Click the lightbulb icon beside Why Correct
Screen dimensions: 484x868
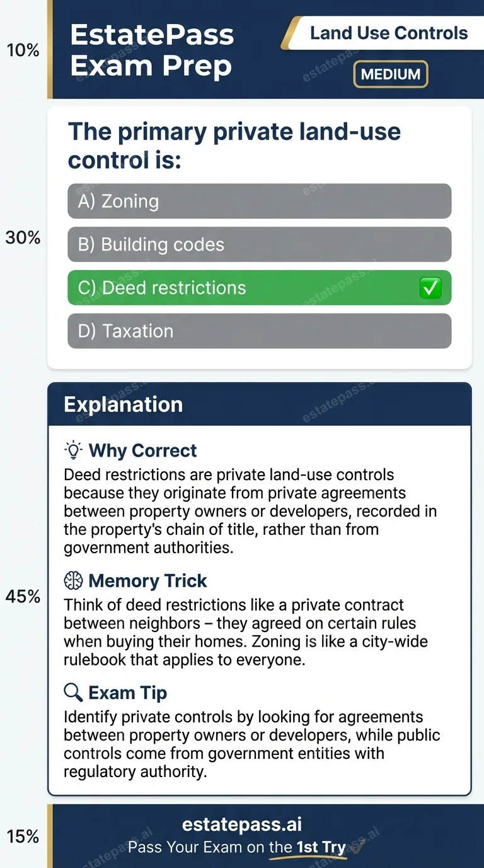[x=73, y=449]
